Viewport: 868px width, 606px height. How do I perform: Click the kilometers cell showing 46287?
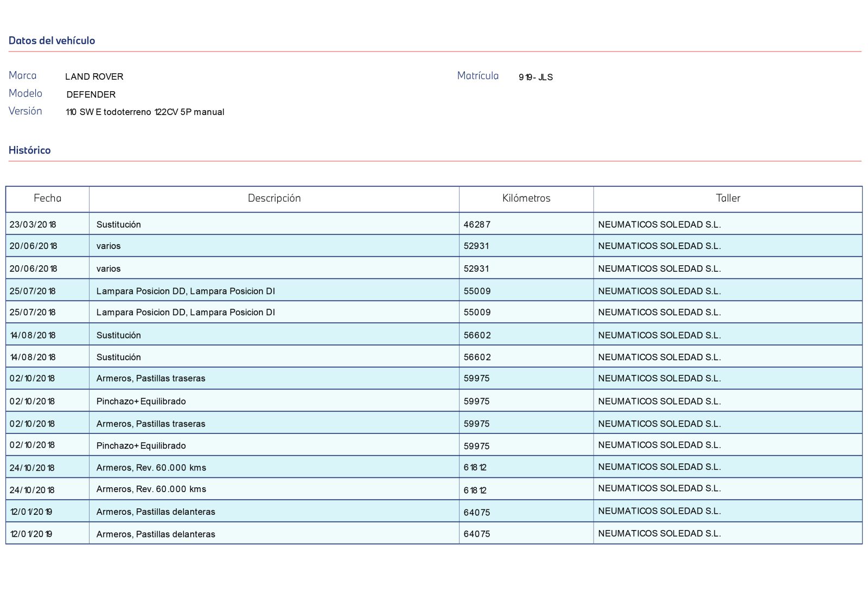[477, 225]
